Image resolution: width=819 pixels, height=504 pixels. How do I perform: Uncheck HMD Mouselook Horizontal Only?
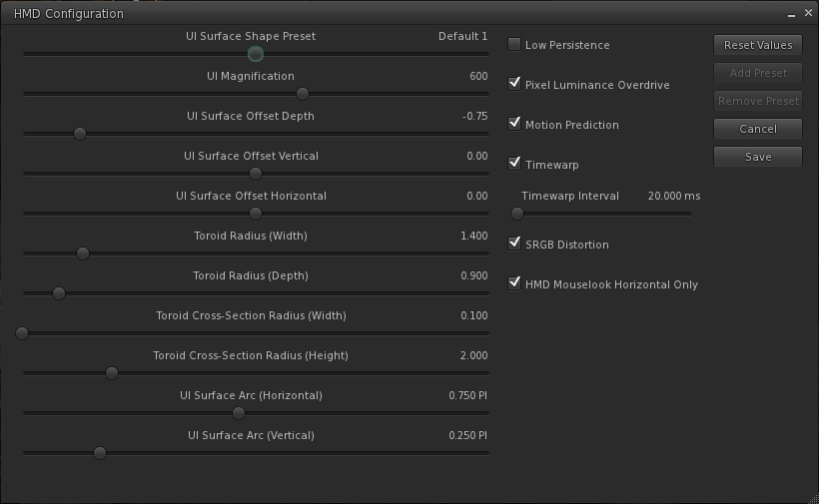coord(514,283)
